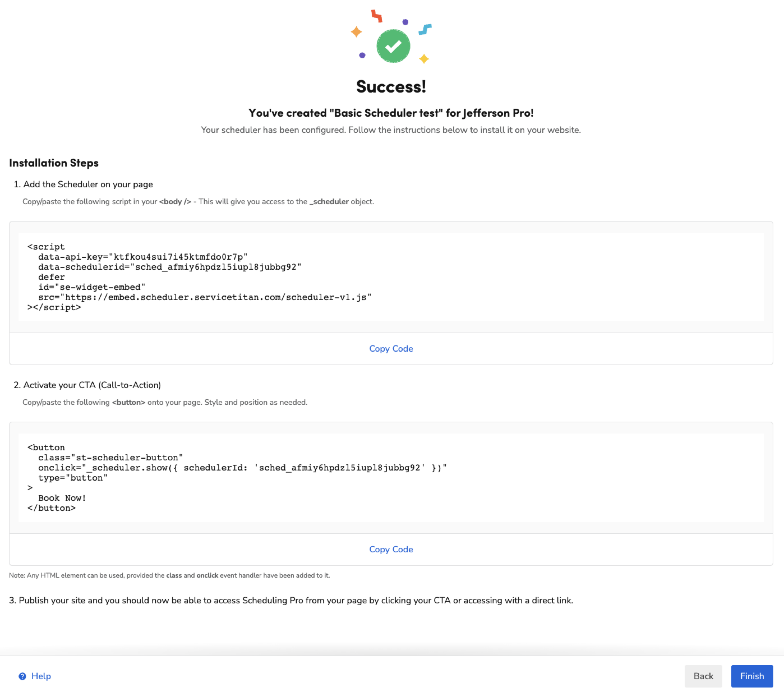Click the Book Now! text in code

coord(62,497)
